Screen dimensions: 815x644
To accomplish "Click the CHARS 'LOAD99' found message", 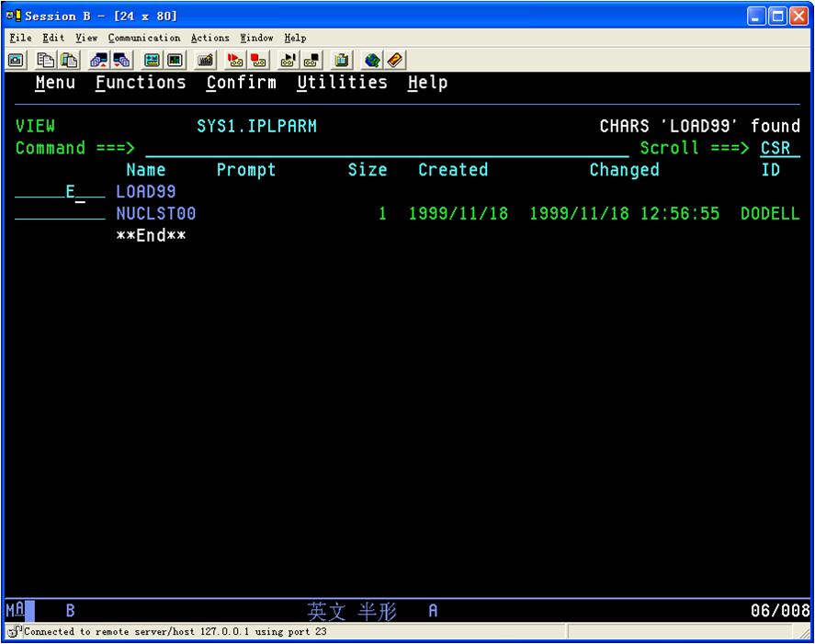I will point(699,126).
